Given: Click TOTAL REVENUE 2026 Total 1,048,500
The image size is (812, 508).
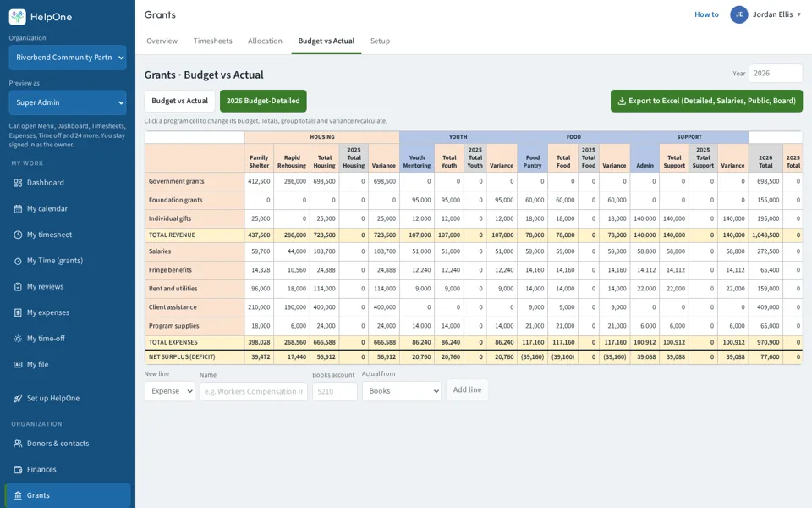Looking at the screenshot, I should (765, 235).
